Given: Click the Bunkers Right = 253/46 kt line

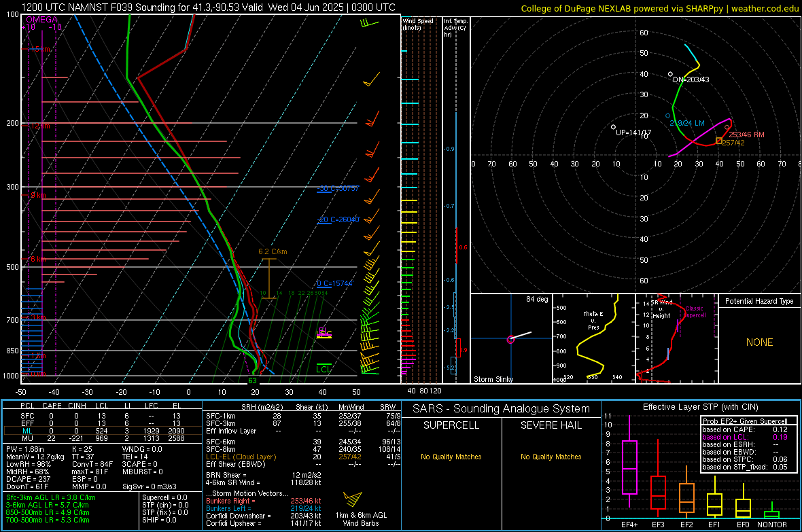Looking at the screenshot, I should (264, 501).
